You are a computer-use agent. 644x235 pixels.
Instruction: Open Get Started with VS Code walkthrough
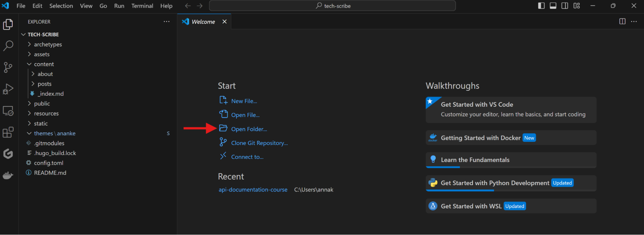tap(511, 110)
